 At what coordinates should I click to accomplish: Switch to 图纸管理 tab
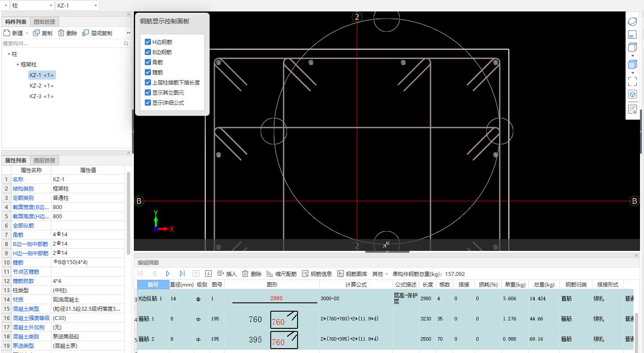coord(44,22)
